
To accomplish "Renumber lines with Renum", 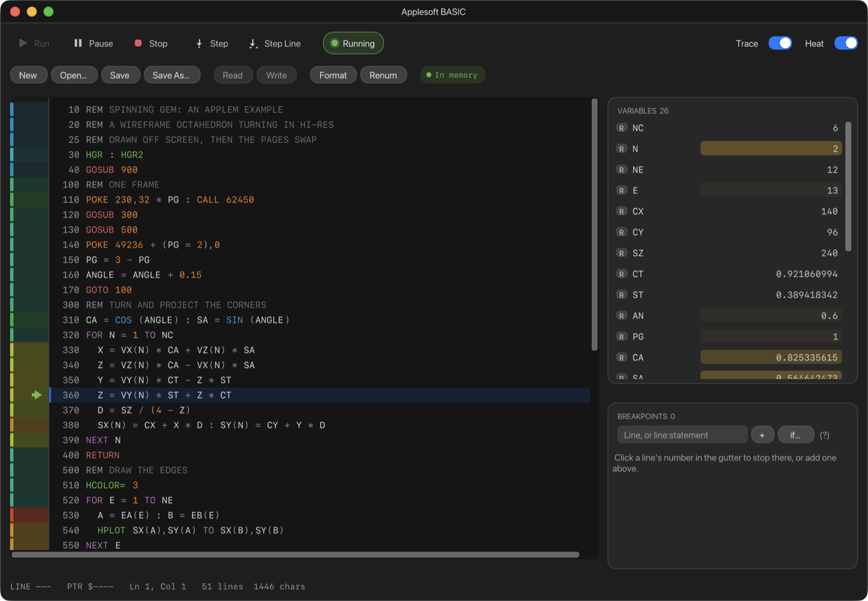I will click(x=384, y=75).
